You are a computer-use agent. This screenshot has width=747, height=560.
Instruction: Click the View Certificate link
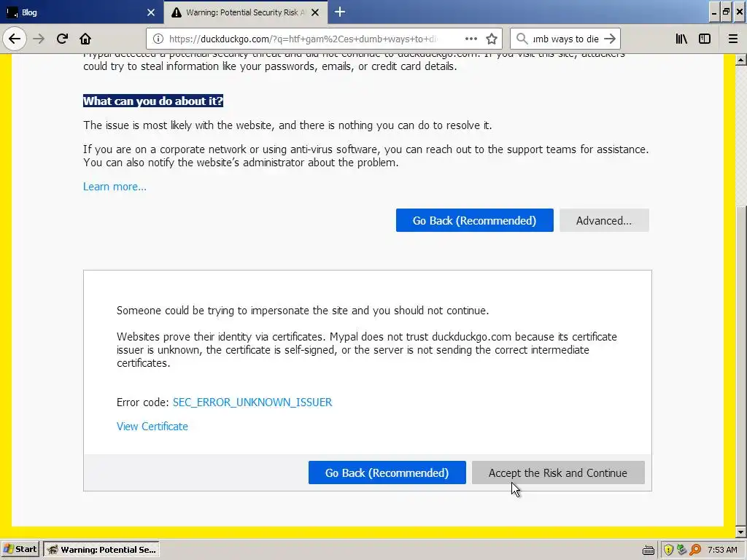[152, 427]
